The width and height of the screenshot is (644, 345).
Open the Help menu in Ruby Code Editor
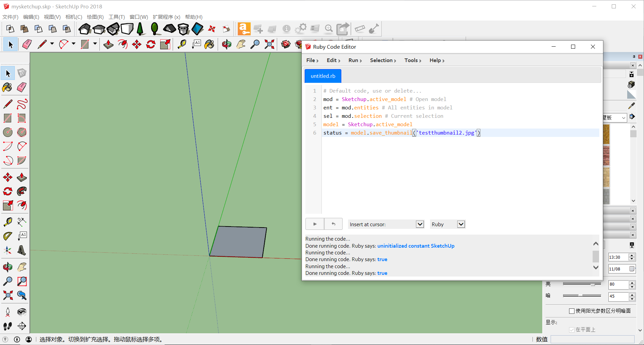tap(437, 60)
